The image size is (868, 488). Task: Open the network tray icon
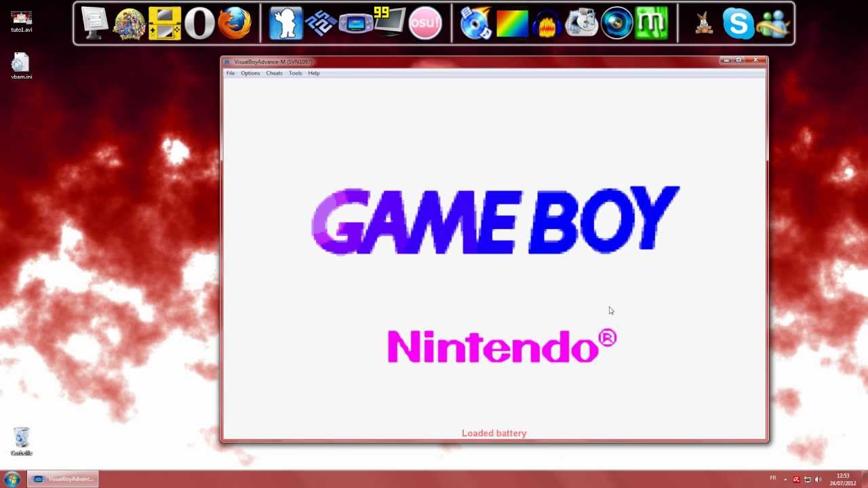click(x=807, y=479)
